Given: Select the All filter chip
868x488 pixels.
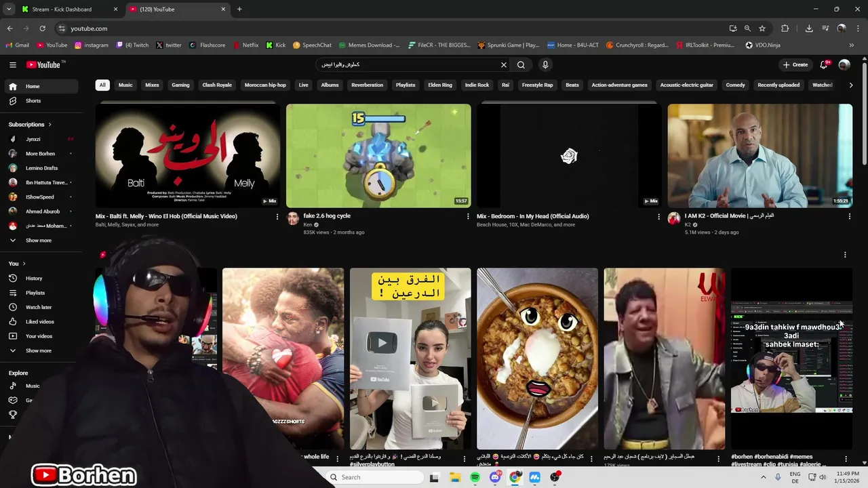Looking at the screenshot, I should 102,85.
